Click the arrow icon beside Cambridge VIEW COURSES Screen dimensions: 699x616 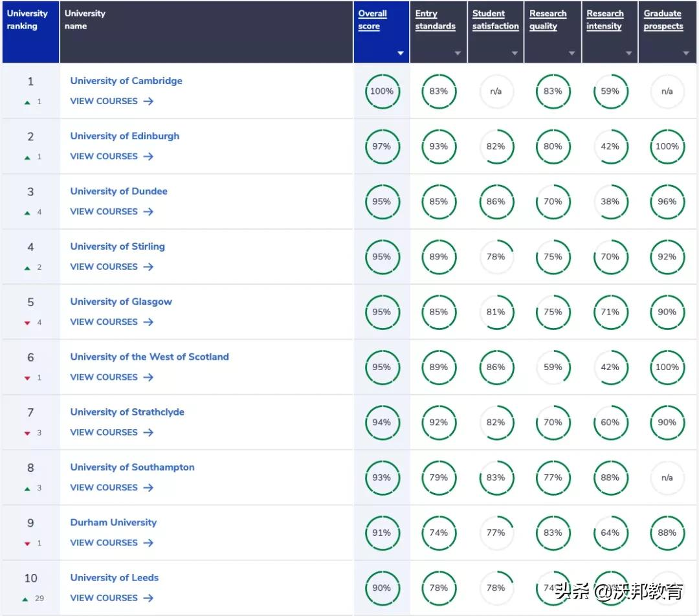(x=148, y=101)
